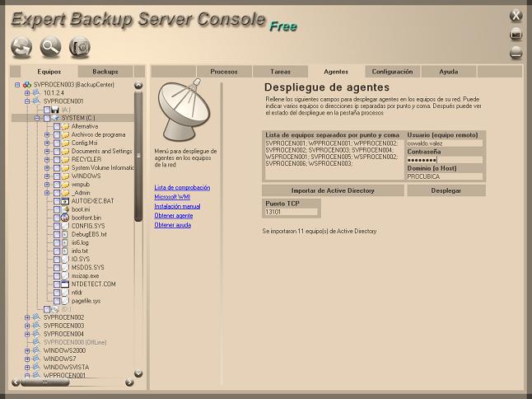Open the Procesos tab
This screenshot has height=399, width=532.
point(224,72)
